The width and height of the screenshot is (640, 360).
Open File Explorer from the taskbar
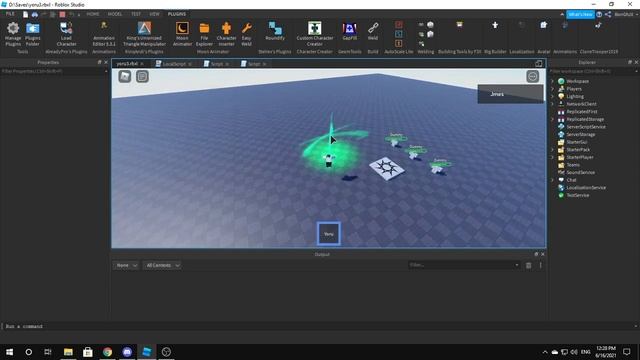68,352
